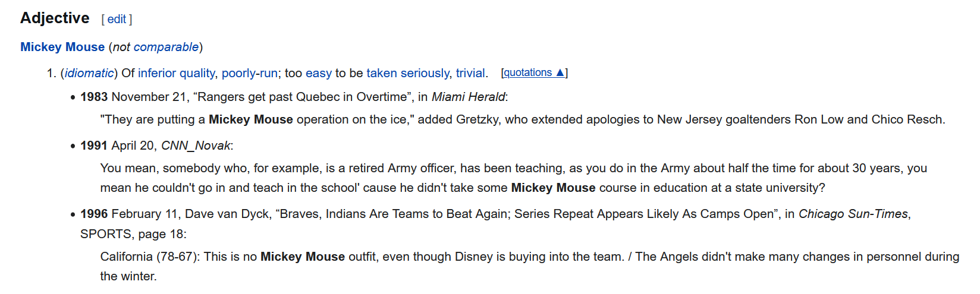Open the 'idiomatic' label link

[x=89, y=73]
